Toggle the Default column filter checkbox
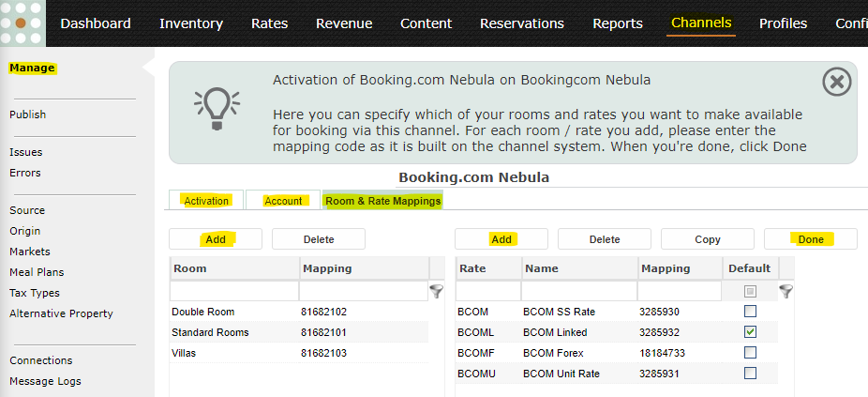Image resolution: width=868 pixels, height=397 pixels. 750,291
